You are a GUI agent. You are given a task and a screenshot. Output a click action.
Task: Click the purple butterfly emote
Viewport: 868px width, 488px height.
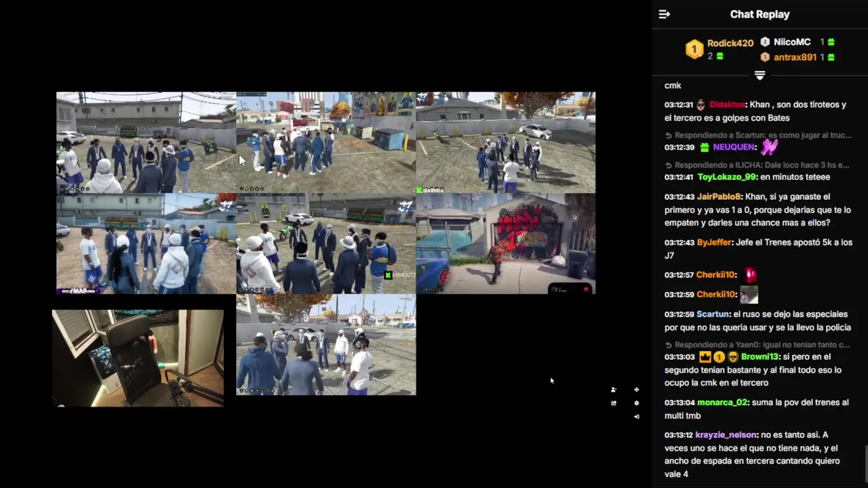coord(769,146)
